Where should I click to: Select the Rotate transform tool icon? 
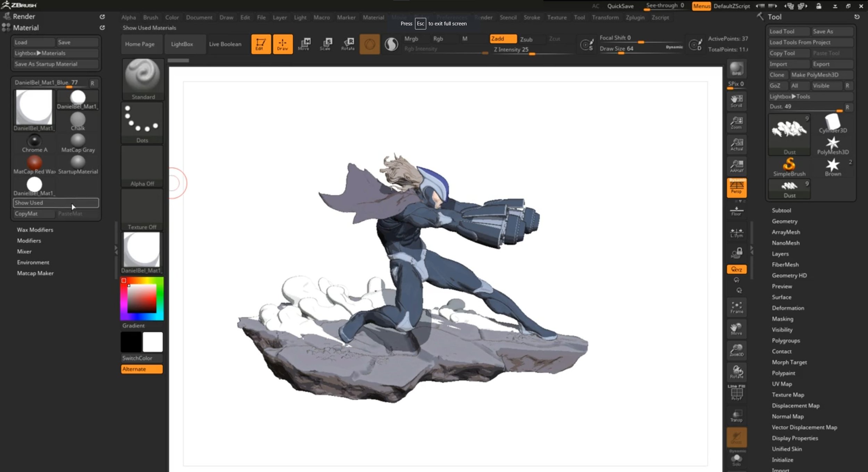pos(348,44)
